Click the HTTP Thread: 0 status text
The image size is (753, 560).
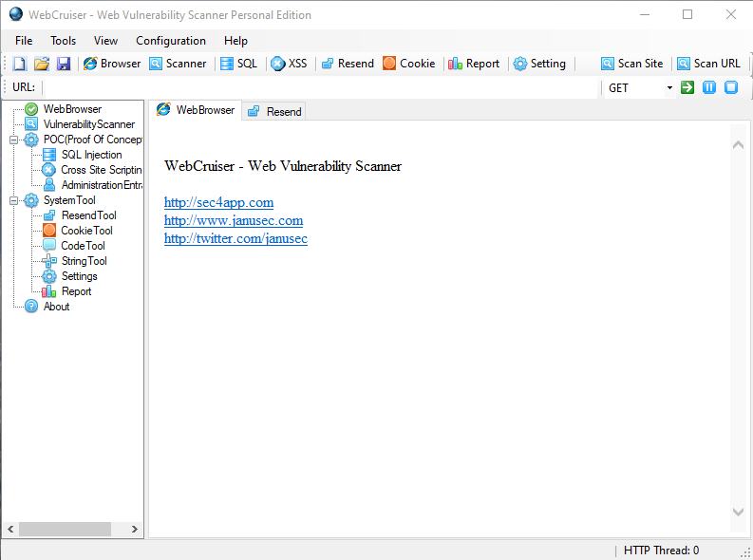(661, 551)
